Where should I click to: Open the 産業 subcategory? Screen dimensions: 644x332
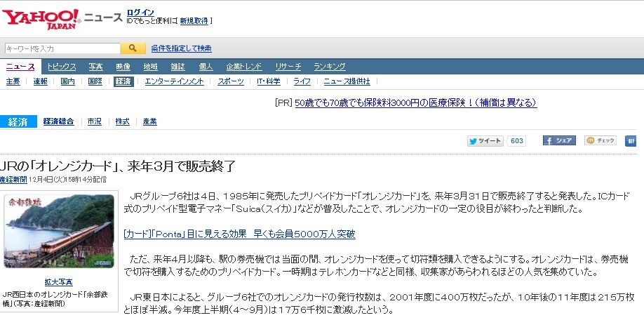(x=150, y=121)
